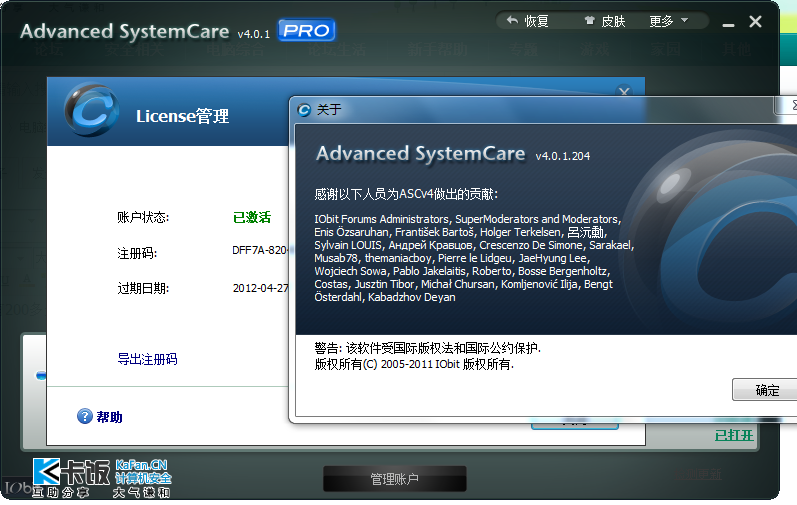Click the 管理账户 button at bottom
Image resolution: width=797 pixels, height=505 pixels.
pos(394,479)
